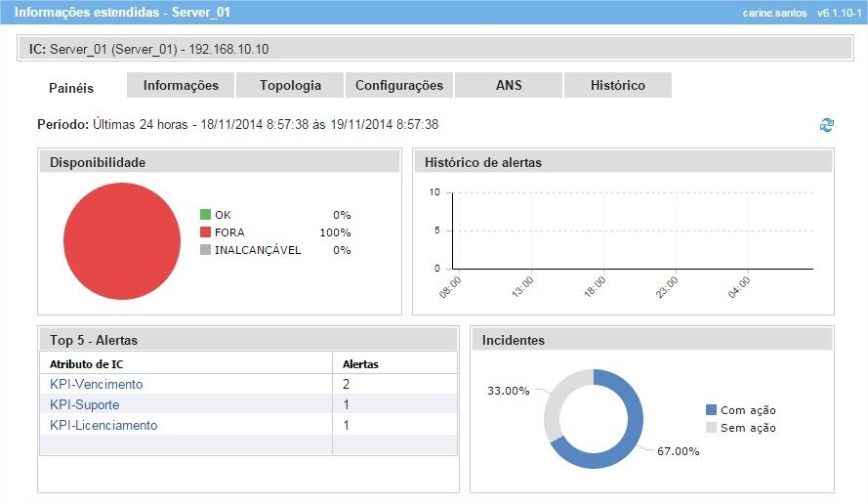This screenshot has width=868, height=504.
Task: Select the gray INALCANÇÁVEL legend swatch
Action: coord(205,250)
